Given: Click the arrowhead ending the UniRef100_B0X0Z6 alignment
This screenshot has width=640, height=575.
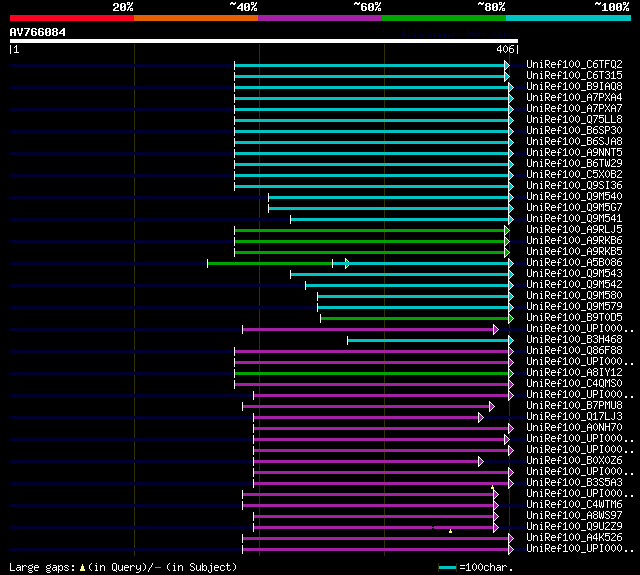Looking at the screenshot, I should (x=481, y=462).
